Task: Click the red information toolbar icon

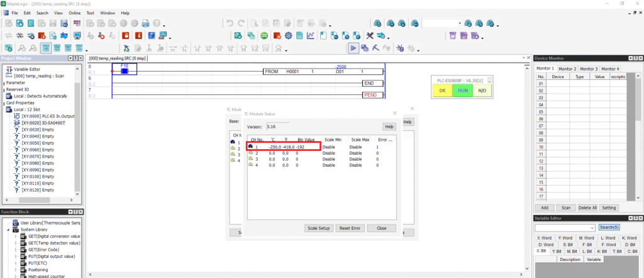Action: pyautogui.click(x=138, y=36)
